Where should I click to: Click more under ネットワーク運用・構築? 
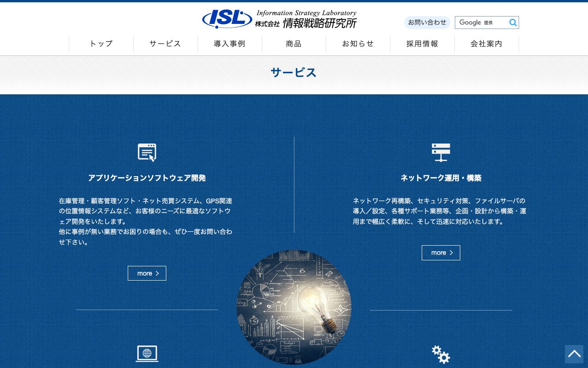pos(441,253)
